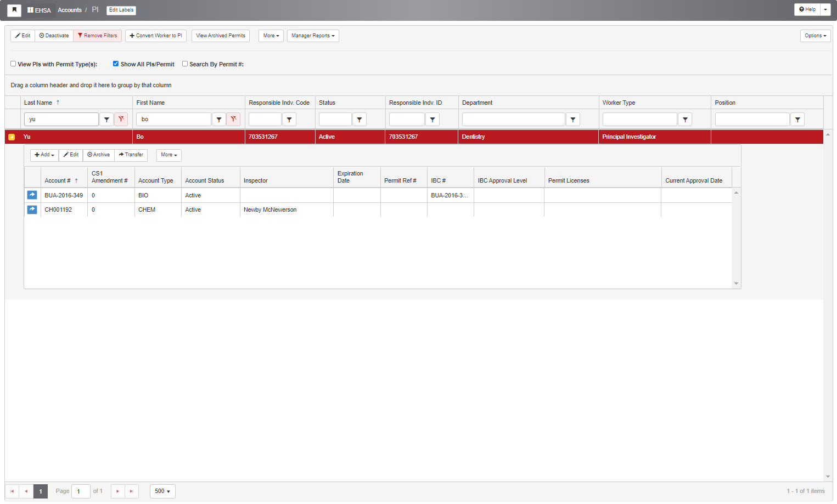837x504 pixels.
Task: Enable Search By Permit # option
Action: click(185, 64)
